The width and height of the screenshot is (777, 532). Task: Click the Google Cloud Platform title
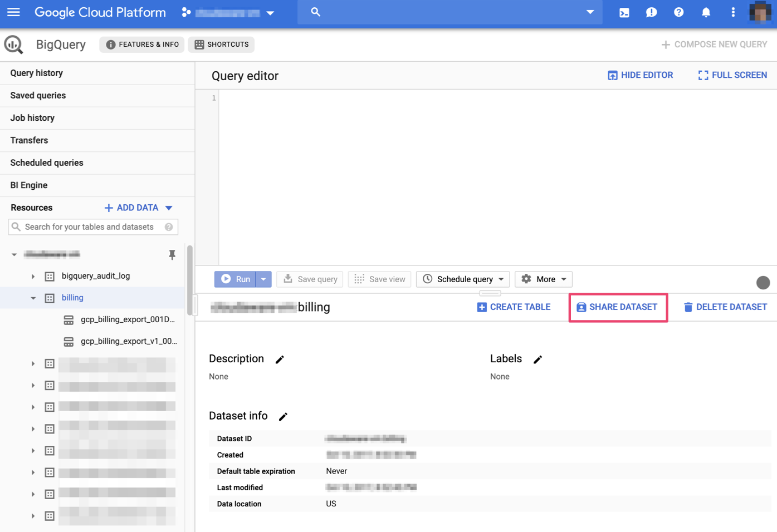click(x=100, y=12)
